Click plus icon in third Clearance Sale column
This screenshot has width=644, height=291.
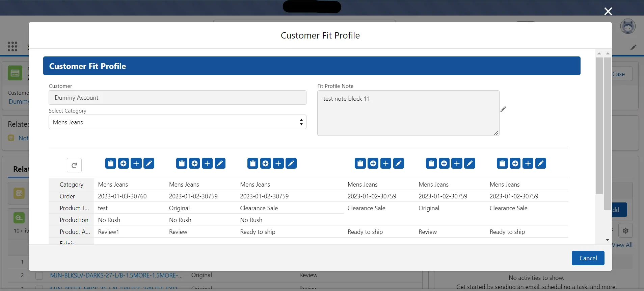tap(278, 164)
